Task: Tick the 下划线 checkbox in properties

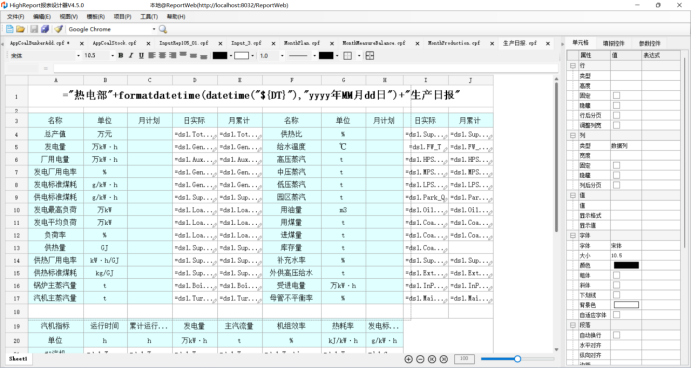Action: [617, 295]
